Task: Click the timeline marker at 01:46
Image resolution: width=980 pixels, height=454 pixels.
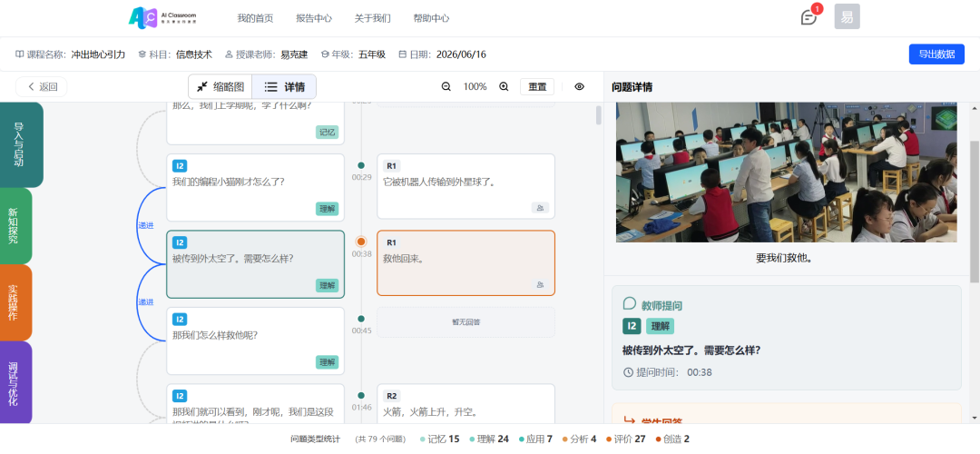Action: pos(360,395)
